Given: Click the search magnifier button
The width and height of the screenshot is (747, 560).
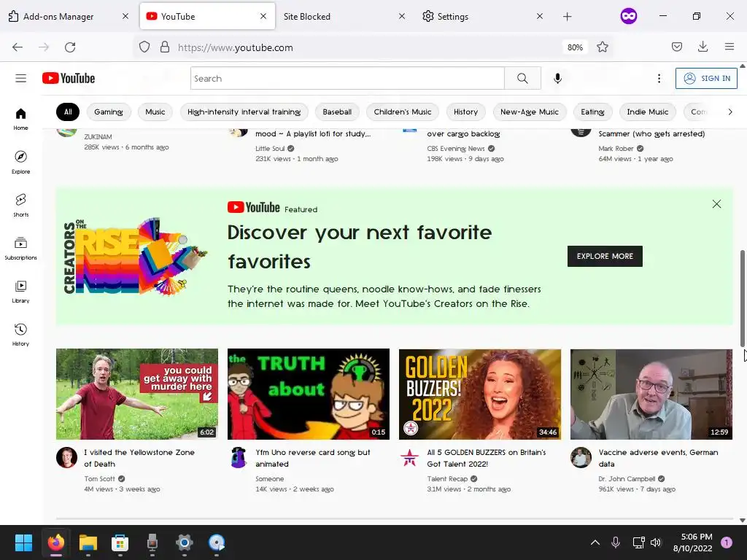Looking at the screenshot, I should point(522,78).
